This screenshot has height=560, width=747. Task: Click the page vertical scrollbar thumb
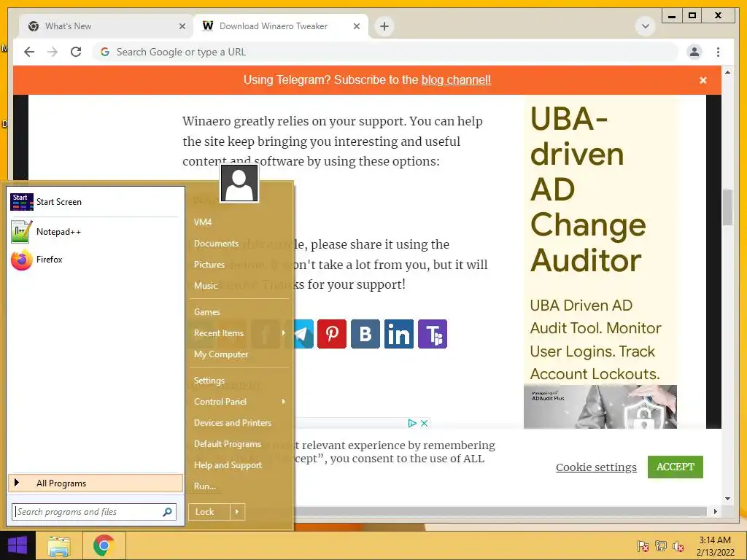[727, 208]
